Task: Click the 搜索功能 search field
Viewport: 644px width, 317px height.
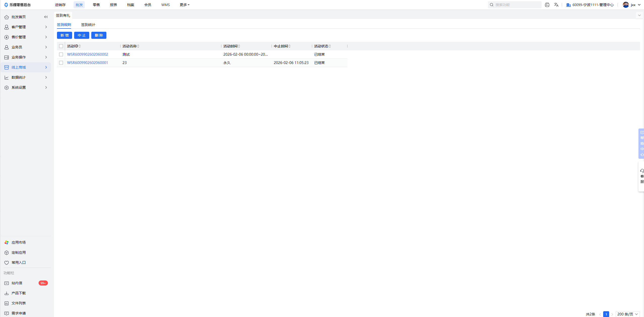Action: point(514,5)
